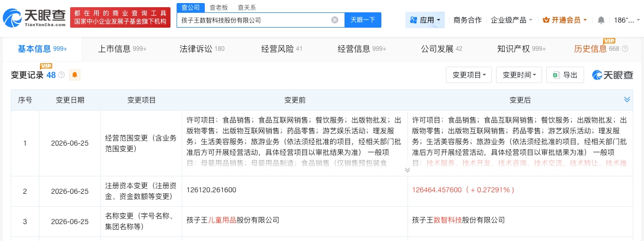
Task: Click the 经营范围变更 item cell
Action: [x=142, y=143]
